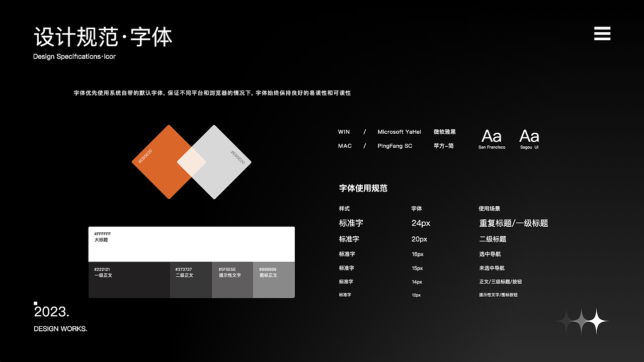The height and width of the screenshot is (362, 644).
Task: Toggle the WIN platform row
Action: pos(344,132)
